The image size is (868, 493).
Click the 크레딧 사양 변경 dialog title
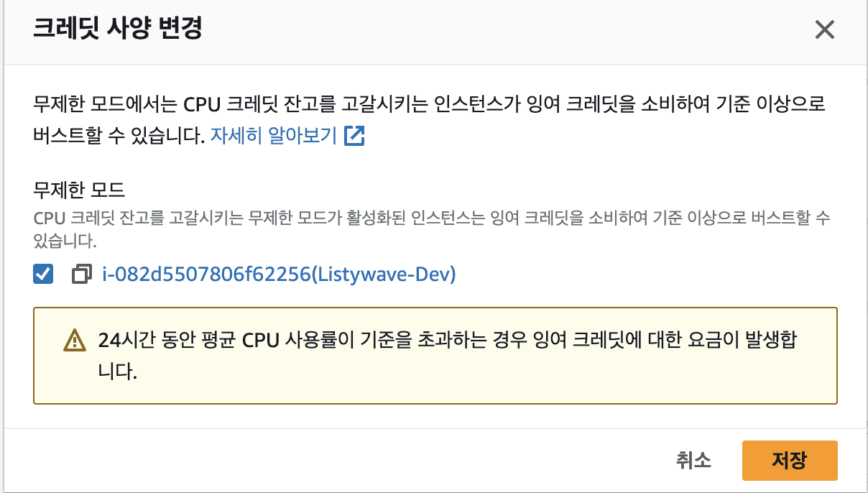[118, 29]
